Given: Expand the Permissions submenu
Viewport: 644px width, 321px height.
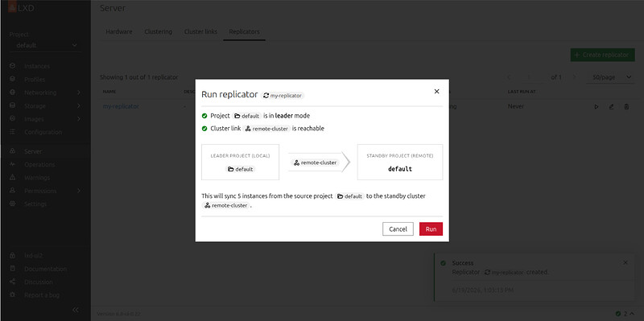Looking at the screenshot, I should click(45, 191).
